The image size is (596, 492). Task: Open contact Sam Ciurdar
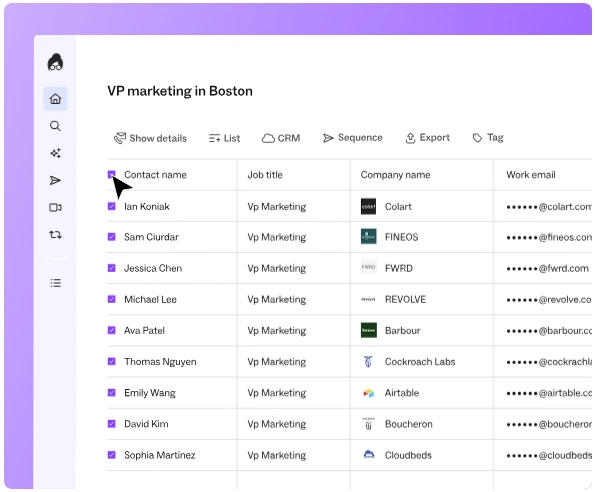pos(151,237)
